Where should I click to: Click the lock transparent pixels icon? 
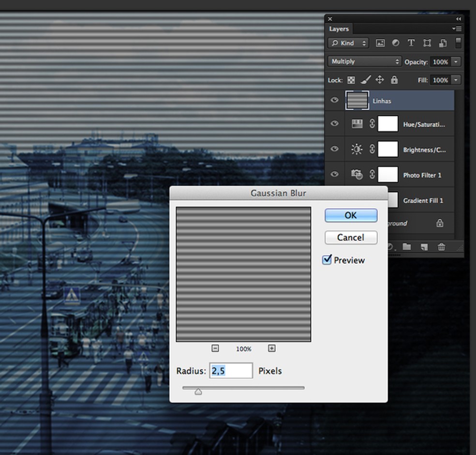coord(351,80)
